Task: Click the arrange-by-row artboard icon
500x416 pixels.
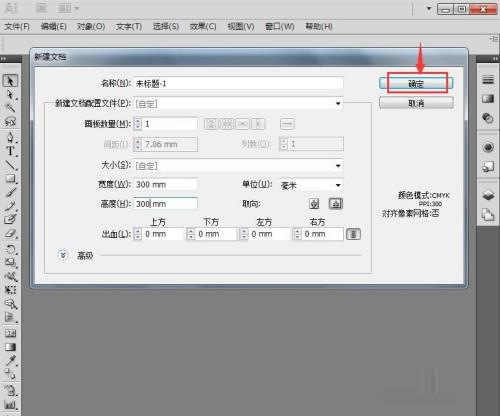Action: 243,124
